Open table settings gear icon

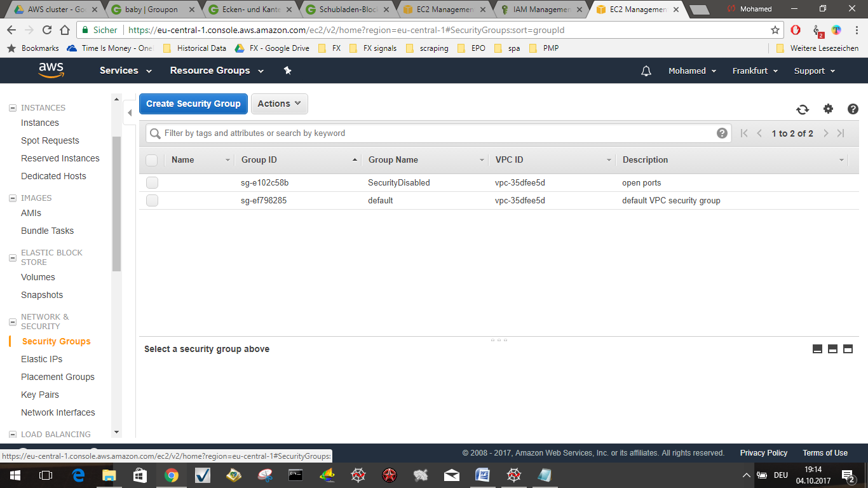[x=828, y=109]
